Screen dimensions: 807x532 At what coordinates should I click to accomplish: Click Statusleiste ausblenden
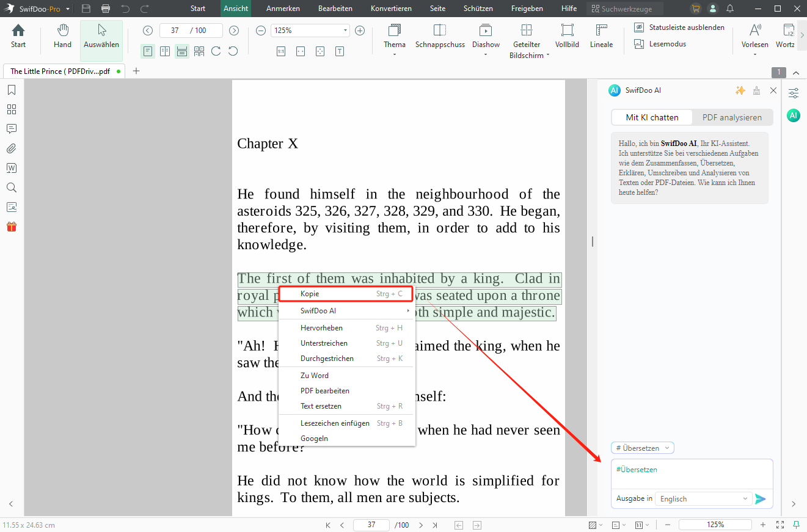(679, 27)
